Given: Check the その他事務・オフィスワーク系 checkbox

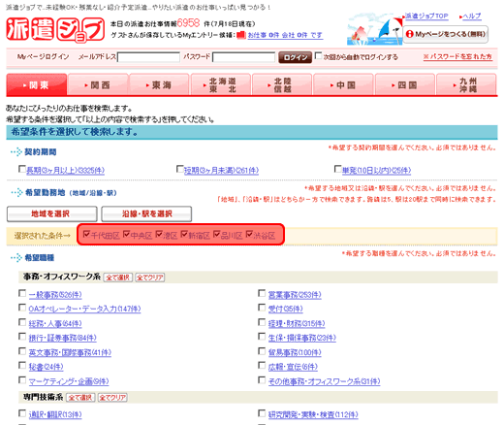Looking at the screenshot, I should point(262,379).
